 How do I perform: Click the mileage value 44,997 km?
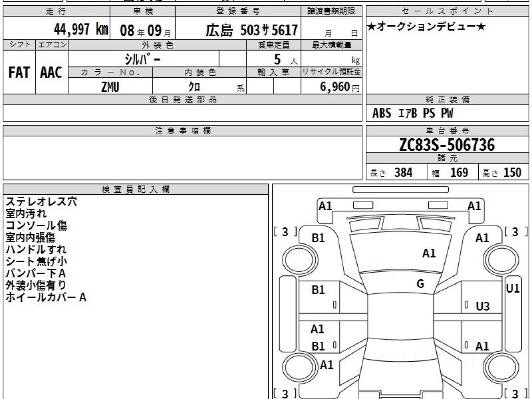pos(81,30)
